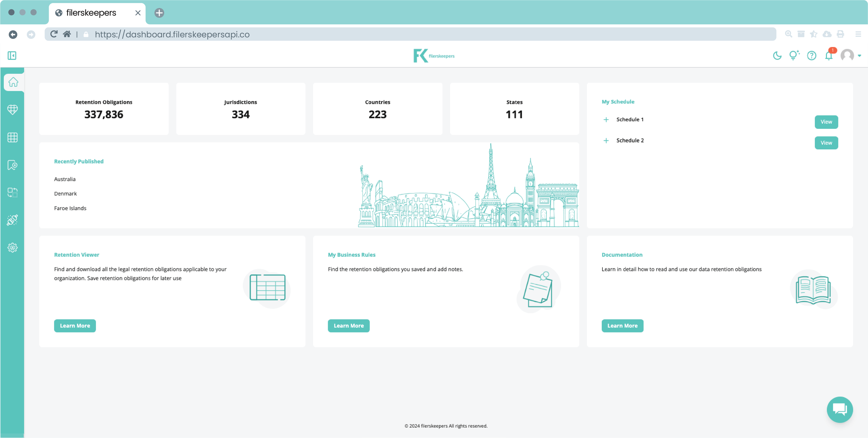Screen dimensions: 868x438
Task: Check notifications using the bell icon
Action: coord(829,56)
